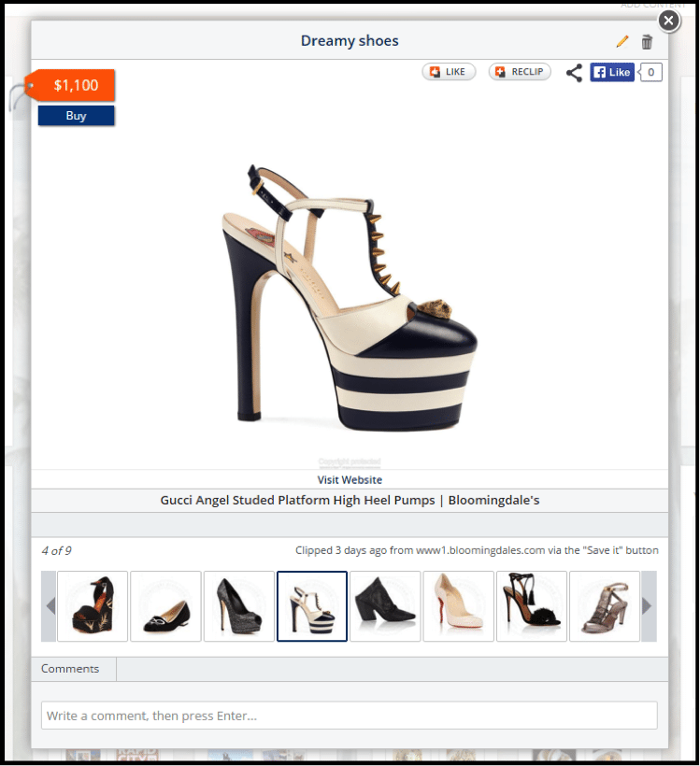
Task: Open the Comments tab
Action: pyautogui.click(x=70, y=669)
